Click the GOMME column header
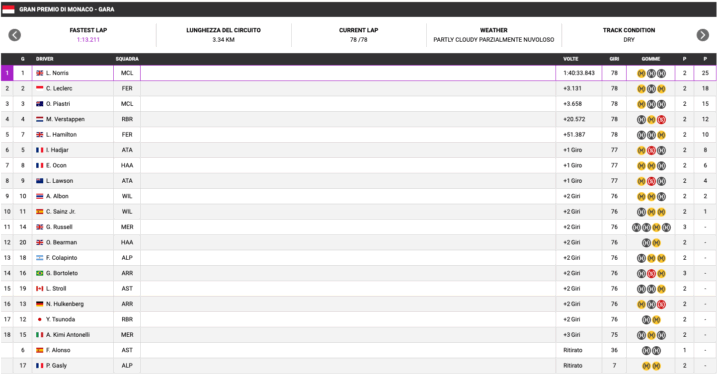 tap(651, 59)
